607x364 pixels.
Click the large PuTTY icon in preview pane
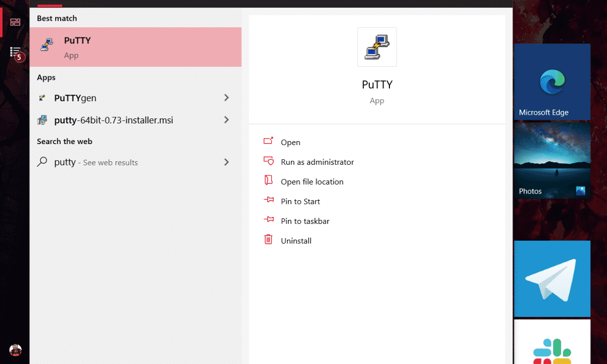[x=377, y=47]
